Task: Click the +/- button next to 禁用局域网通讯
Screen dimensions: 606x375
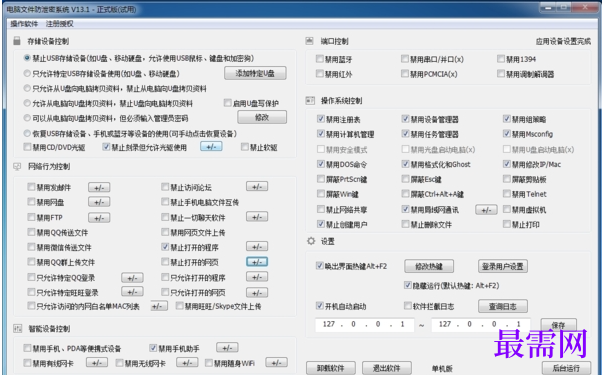Action: coord(486,210)
